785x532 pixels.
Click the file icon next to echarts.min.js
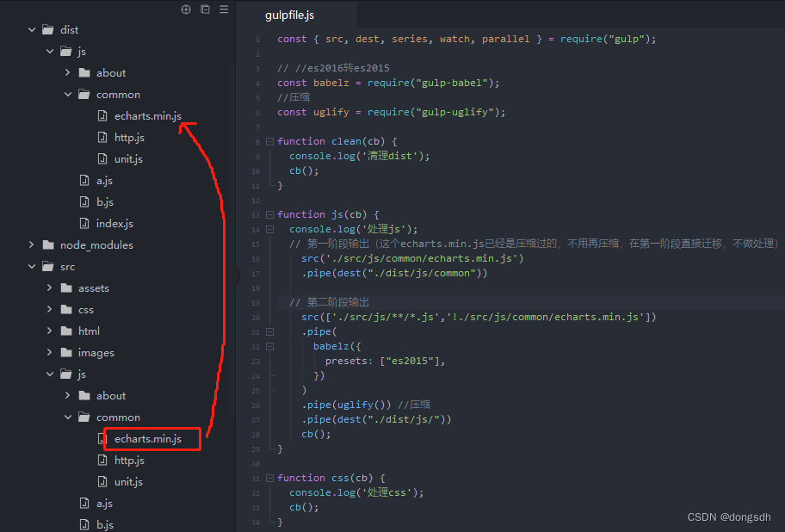102,115
